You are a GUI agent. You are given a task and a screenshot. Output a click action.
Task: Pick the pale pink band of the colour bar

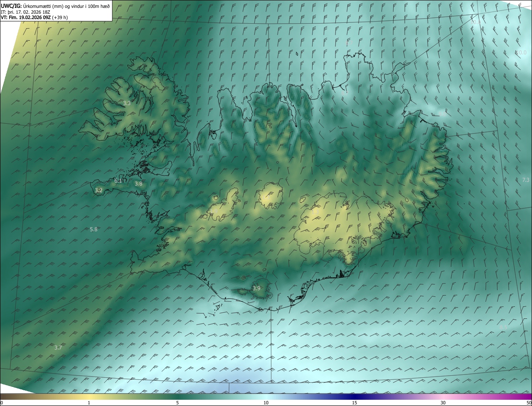click(x=443, y=396)
